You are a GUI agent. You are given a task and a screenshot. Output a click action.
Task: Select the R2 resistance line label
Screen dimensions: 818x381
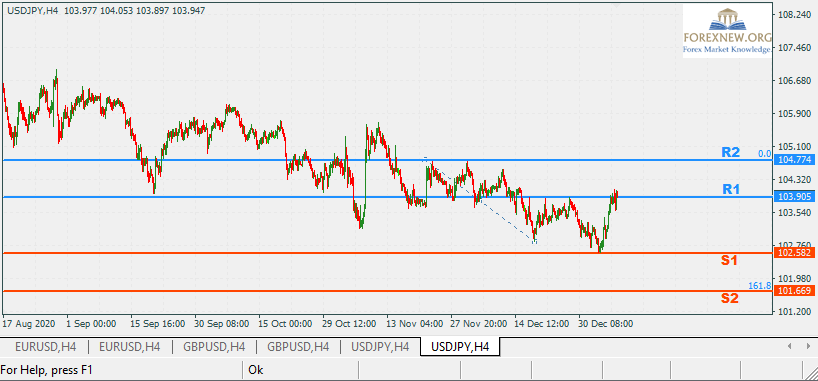point(731,152)
